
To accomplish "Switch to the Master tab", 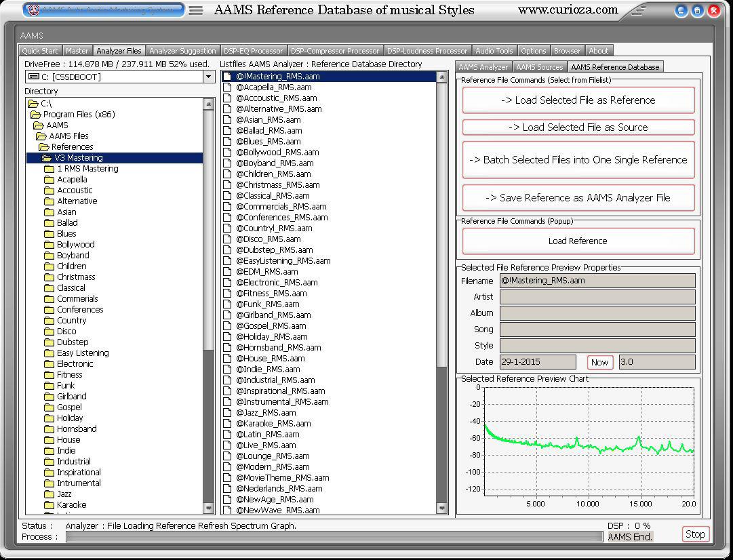I will click(x=77, y=50).
